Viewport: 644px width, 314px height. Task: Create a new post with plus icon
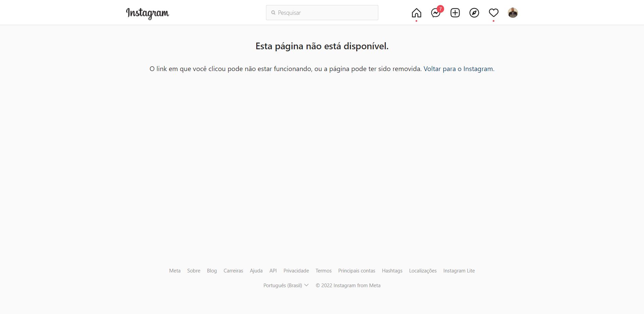click(x=455, y=13)
